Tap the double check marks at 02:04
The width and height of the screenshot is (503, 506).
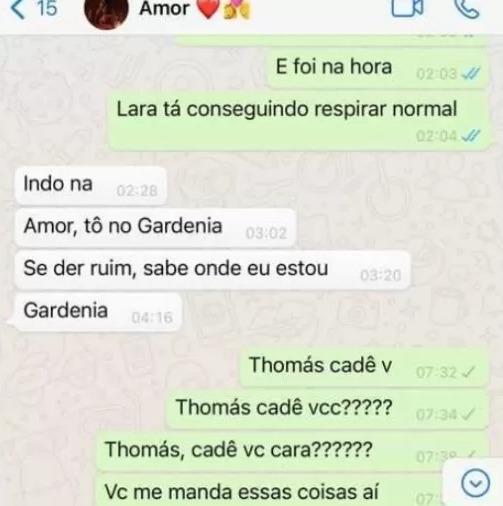(x=471, y=136)
